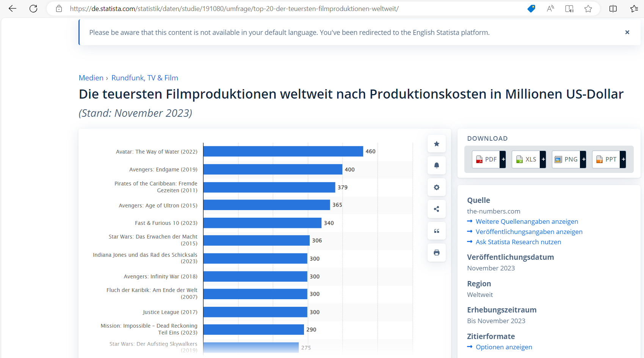Screen dimensions: 644x358
Task: Print the chart using the printer icon
Action: coord(436,253)
